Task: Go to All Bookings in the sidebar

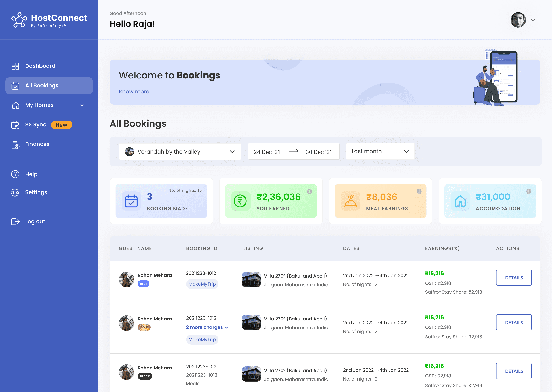Action: 42,85
